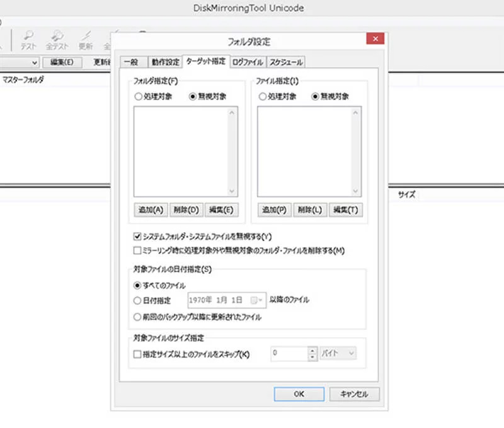Click the 全テスト toolbar icon
The width and height of the screenshot is (504, 428).
click(57, 40)
